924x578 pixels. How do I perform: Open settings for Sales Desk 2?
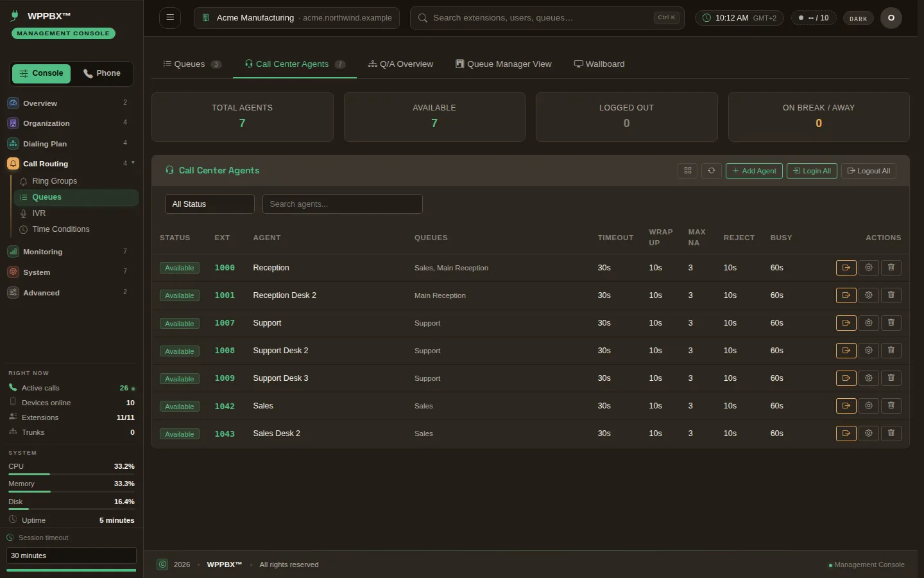click(868, 433)
